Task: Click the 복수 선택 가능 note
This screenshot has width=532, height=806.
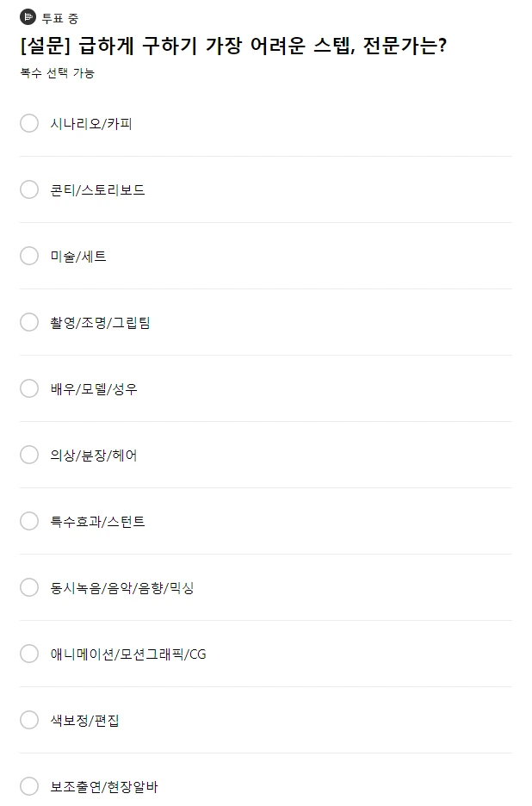Action: 57,73
